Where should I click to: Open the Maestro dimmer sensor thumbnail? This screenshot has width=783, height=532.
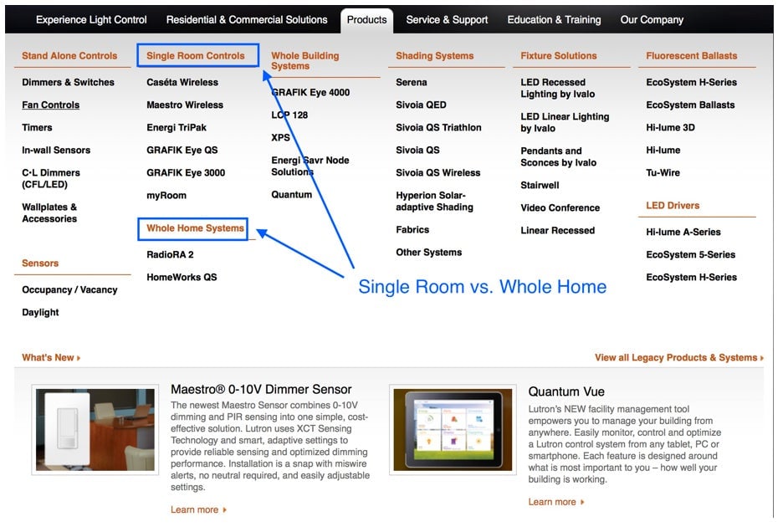coord(95,430)
